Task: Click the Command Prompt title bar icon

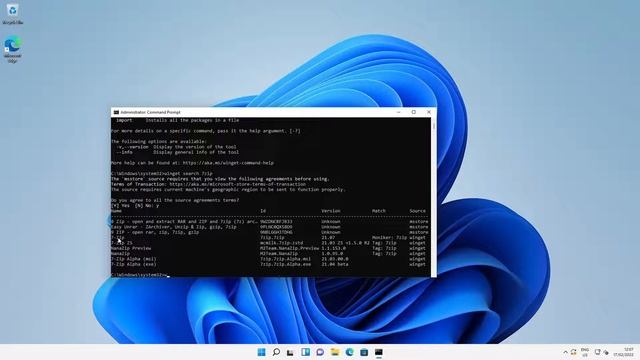Action: (116, 112)
